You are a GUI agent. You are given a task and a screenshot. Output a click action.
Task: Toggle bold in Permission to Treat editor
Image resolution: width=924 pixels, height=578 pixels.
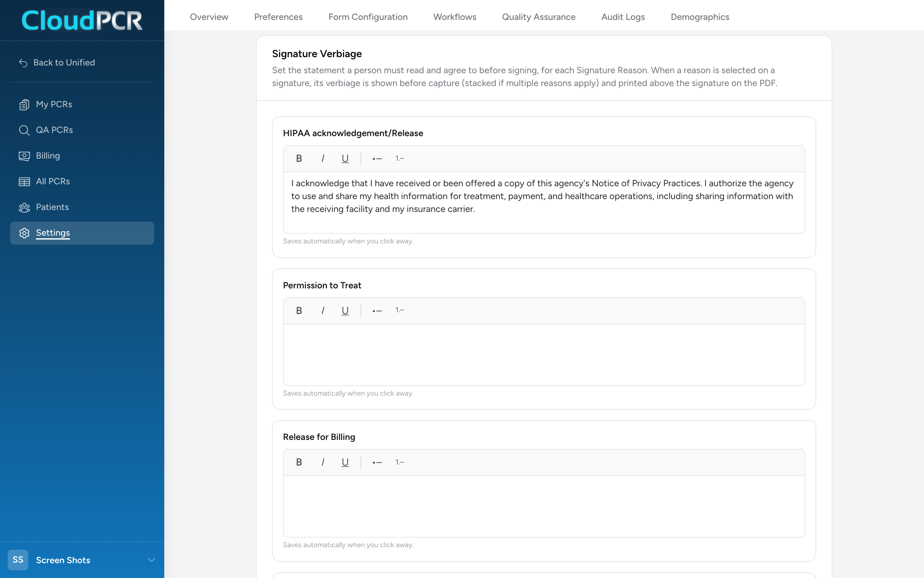(x=299, y=311)
